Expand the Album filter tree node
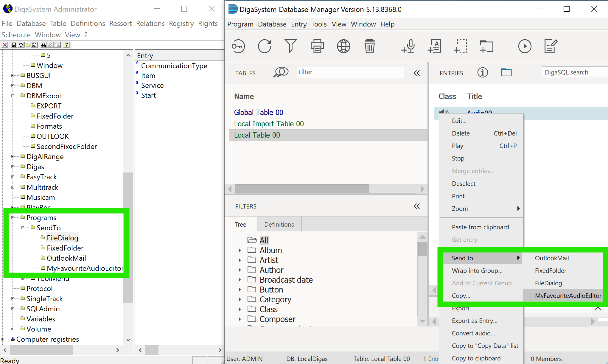Screen dimensions: 608x364 240,250
